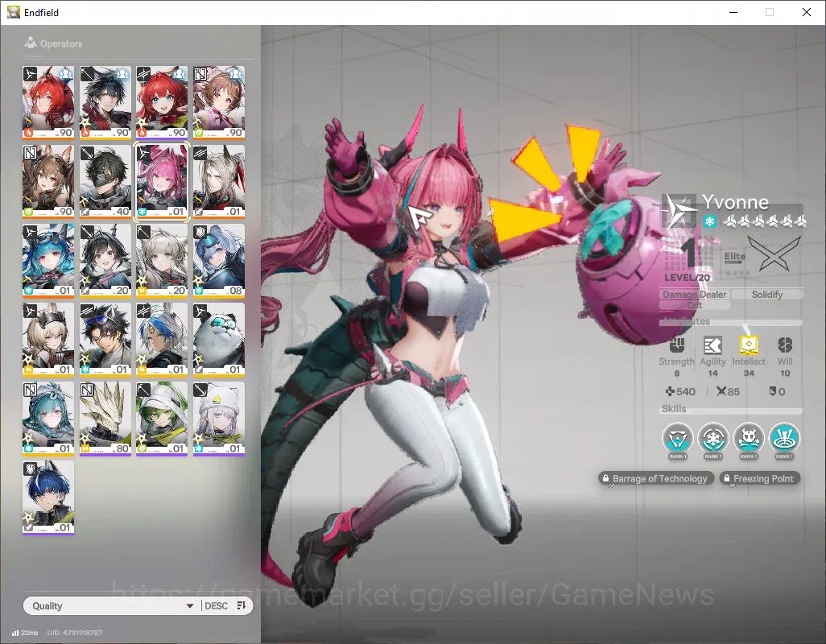Select the black-haired male operator card level 90

click(105, 102)
